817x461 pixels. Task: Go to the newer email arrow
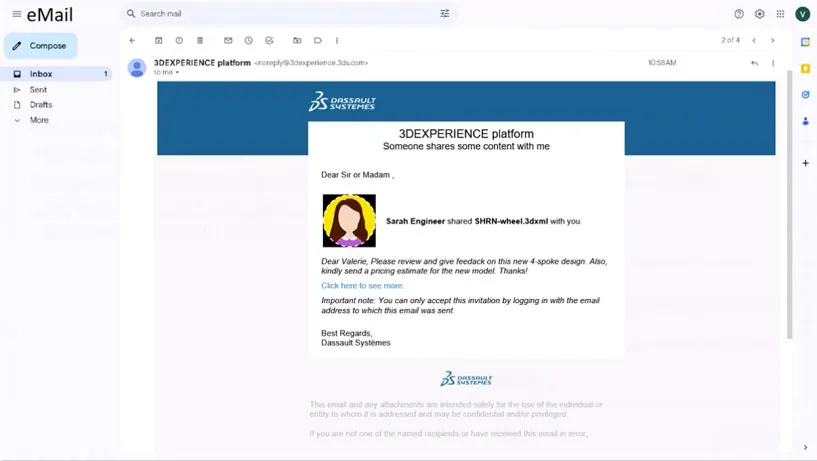754,40
